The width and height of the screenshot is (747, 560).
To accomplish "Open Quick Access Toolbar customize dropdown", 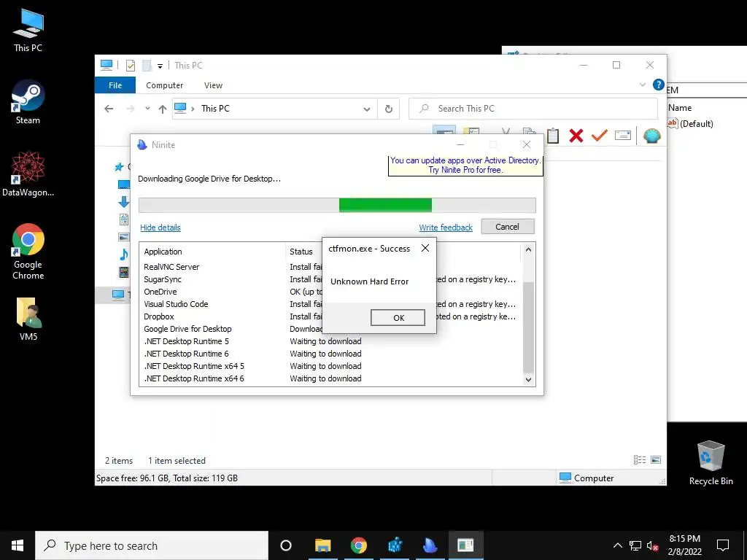I will (160, 66).
